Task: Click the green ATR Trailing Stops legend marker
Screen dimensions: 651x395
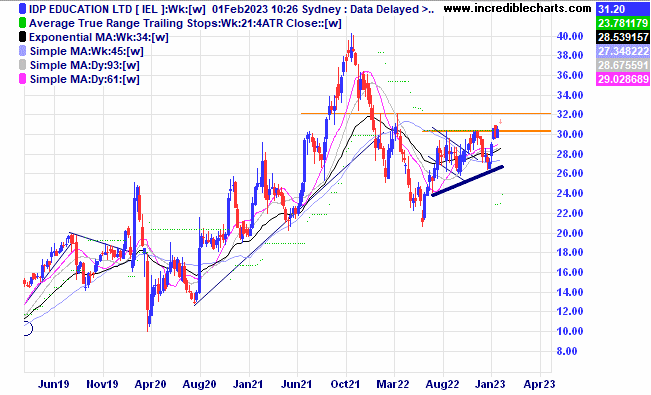Action: (22, 23)
